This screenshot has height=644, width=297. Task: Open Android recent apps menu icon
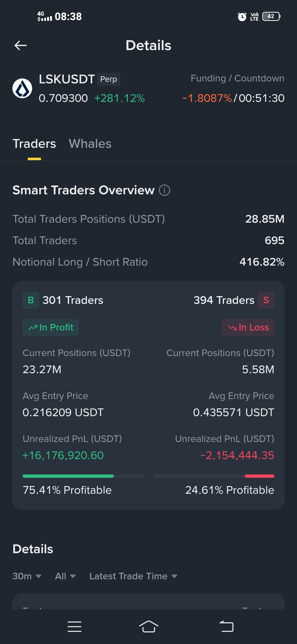[75, 627]
